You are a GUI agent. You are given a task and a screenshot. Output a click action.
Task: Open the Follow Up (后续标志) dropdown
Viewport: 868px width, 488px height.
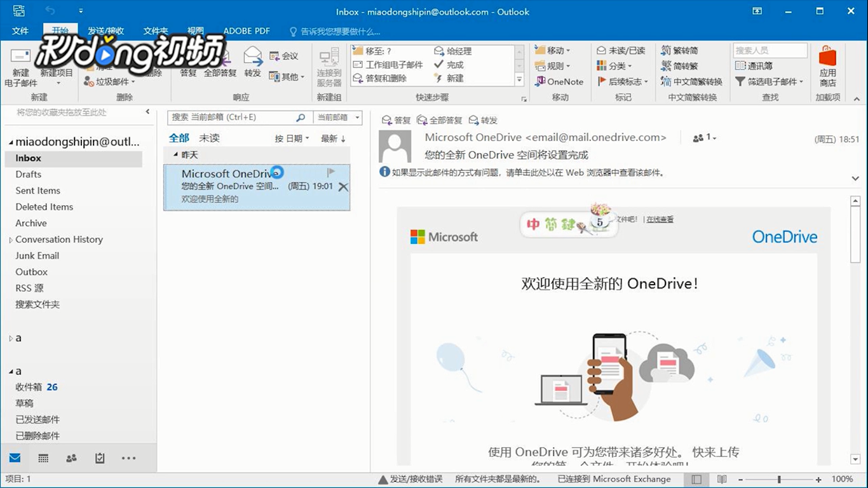tap(623, 81)
